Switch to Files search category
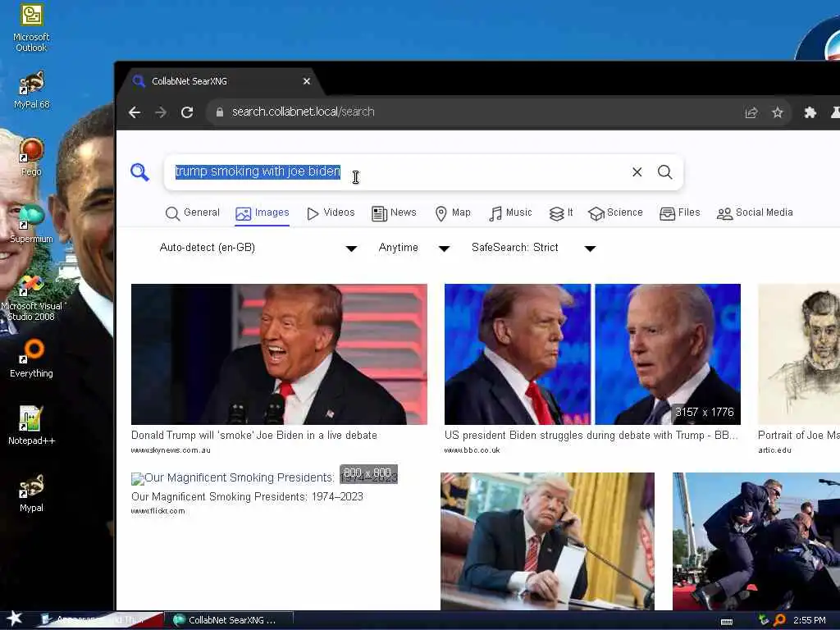 (680, 212)
